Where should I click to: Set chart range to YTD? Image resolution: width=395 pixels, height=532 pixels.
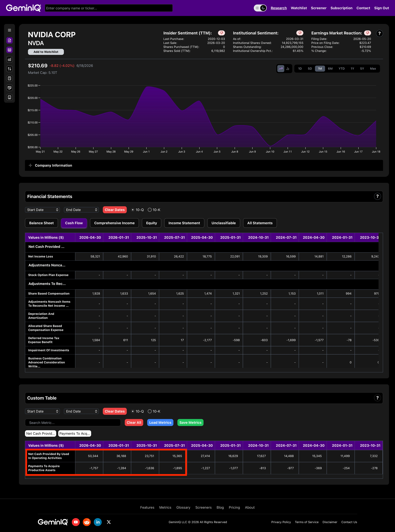[x=341, y=69]
